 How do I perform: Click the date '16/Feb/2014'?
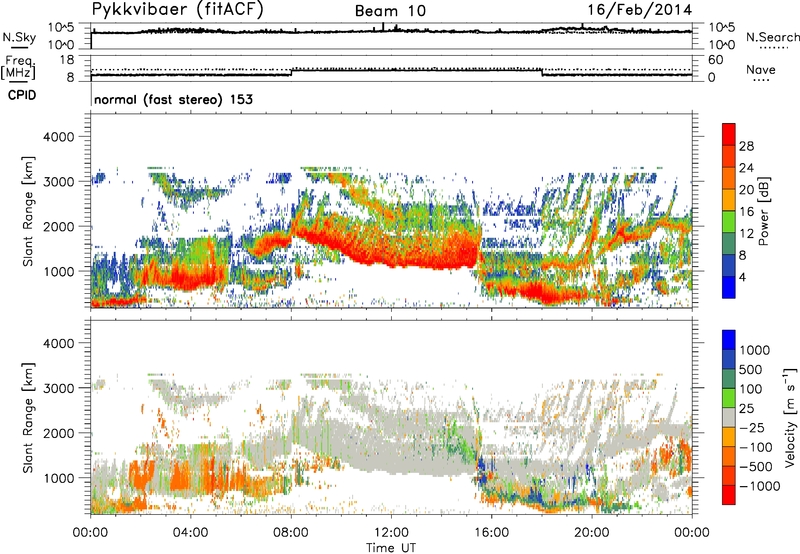pyautogui.click(x=640, y=10)
